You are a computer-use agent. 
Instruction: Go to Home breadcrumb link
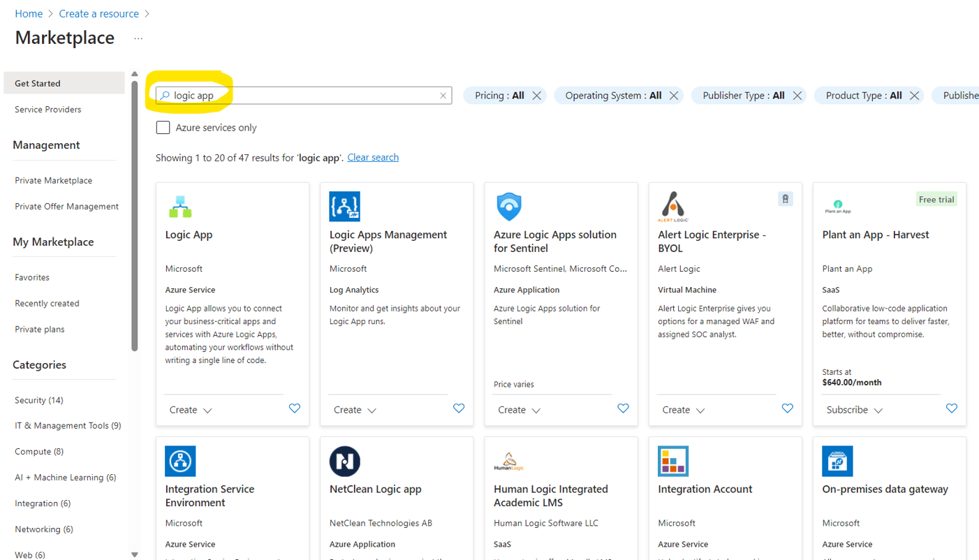[29, 13]
